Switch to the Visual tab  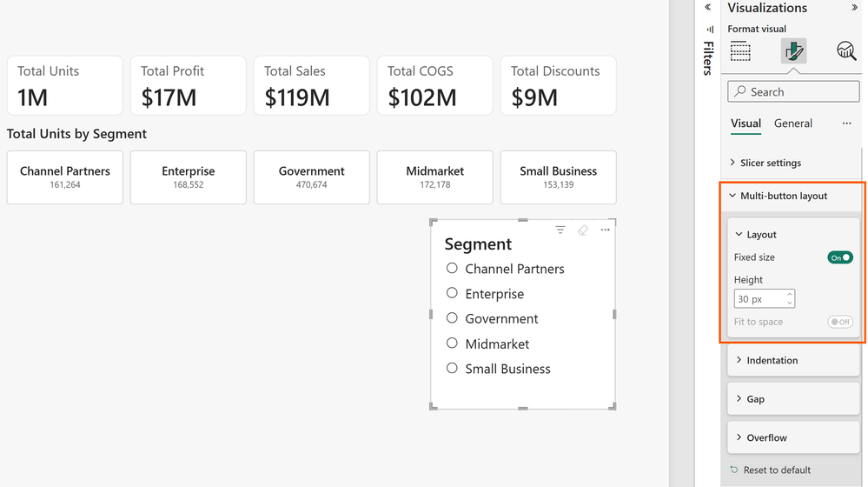tap(745, 123)
